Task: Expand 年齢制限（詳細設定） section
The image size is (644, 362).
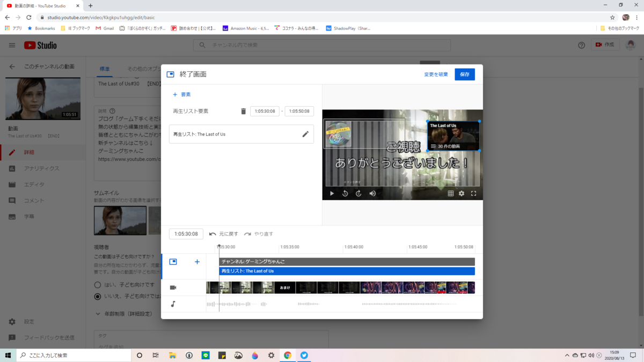Action: coord(124,314)
